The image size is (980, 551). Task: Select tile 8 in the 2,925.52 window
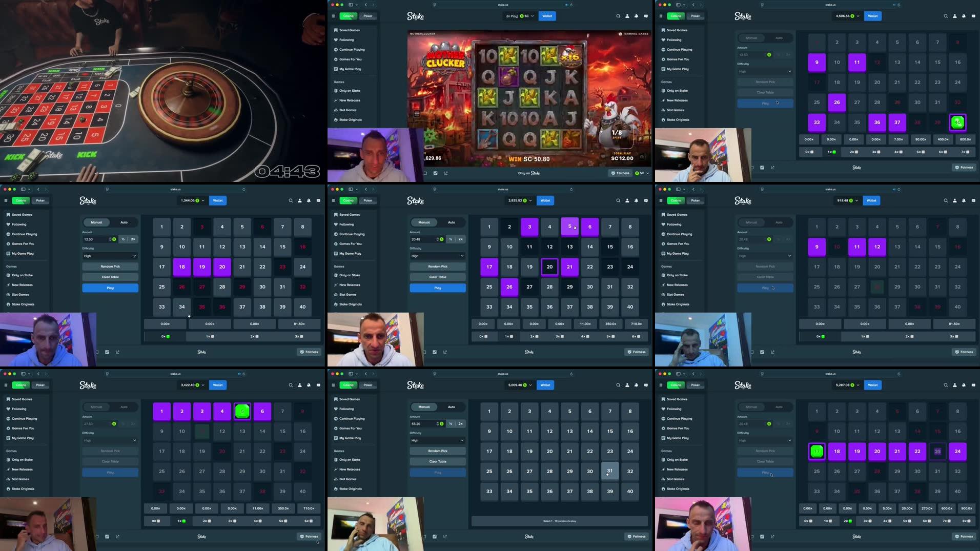pyautogui.click(x=630, y=227)
